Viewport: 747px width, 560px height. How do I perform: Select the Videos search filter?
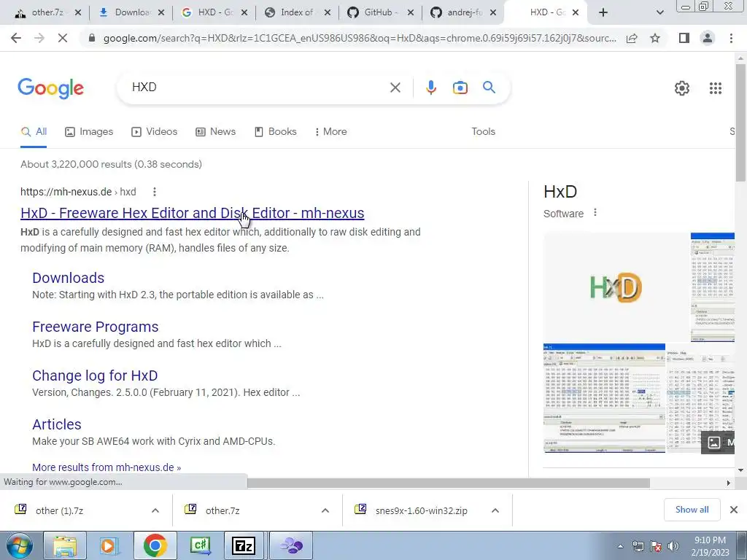pos(155,132)
